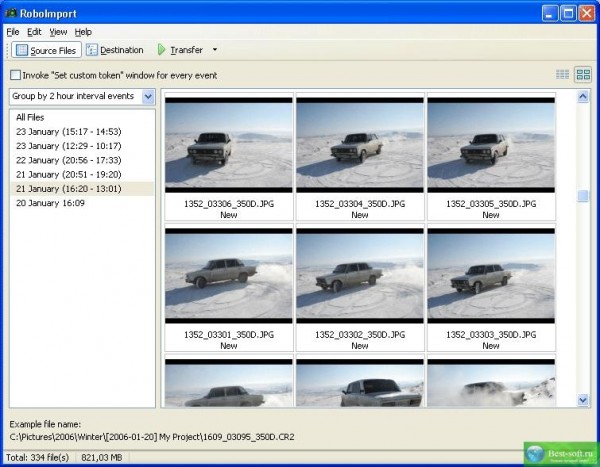The image size is (600, 467).
Task: Switch to thumbnails view icon
Action: (x=582, y=75)
